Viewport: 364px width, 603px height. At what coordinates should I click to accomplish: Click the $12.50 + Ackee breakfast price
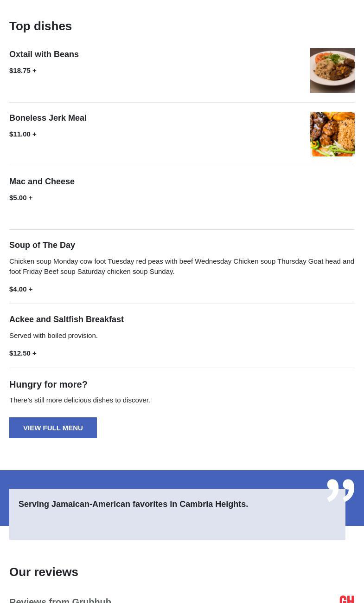point(23,353)
